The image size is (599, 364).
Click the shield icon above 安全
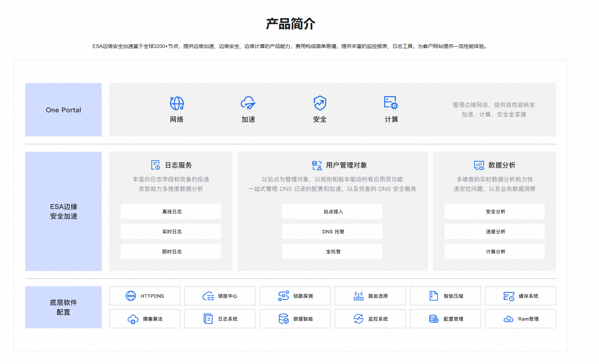320,103
